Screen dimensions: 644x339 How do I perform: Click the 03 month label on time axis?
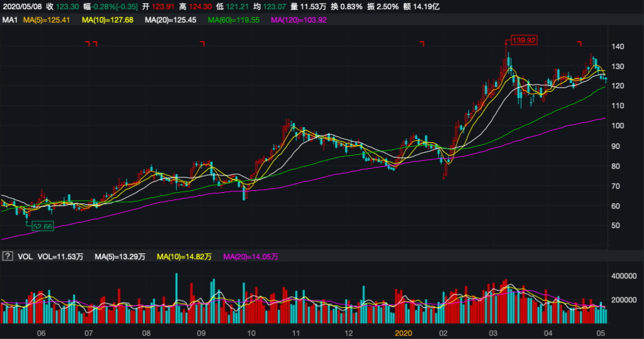pyautogui.click(x=493, y=332)
